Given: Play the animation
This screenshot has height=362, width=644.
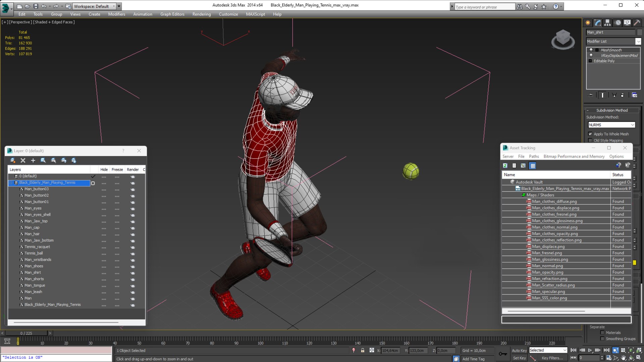Looking at the screenshot, I should (590, 350).
